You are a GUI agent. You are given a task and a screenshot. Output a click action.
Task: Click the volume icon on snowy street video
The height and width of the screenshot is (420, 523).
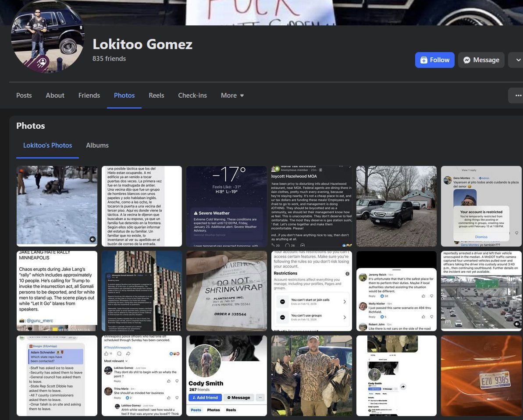click(93, 239)
